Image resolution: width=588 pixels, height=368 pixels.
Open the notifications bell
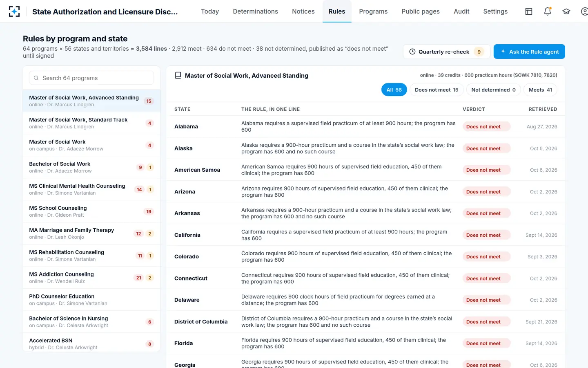click(548, 11)
